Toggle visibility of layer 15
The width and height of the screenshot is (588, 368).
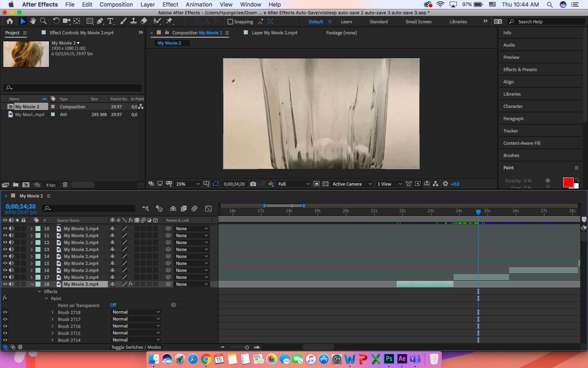point(5,263)
